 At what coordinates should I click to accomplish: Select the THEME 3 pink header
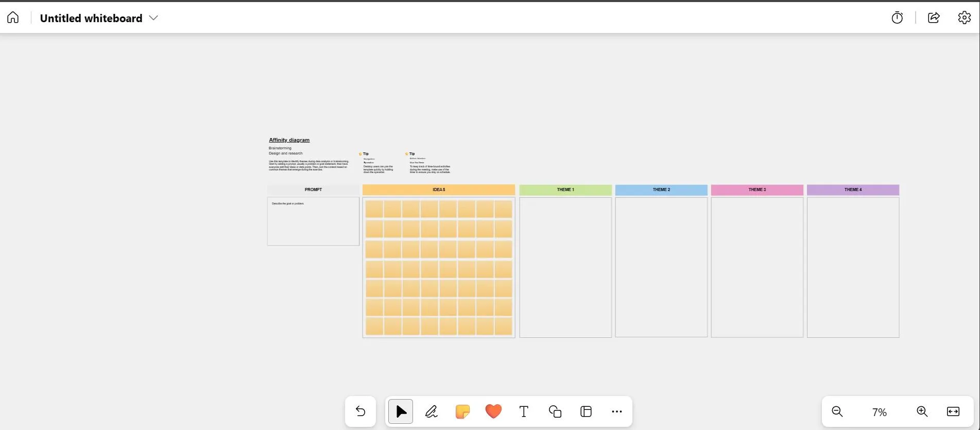point(757,190)
